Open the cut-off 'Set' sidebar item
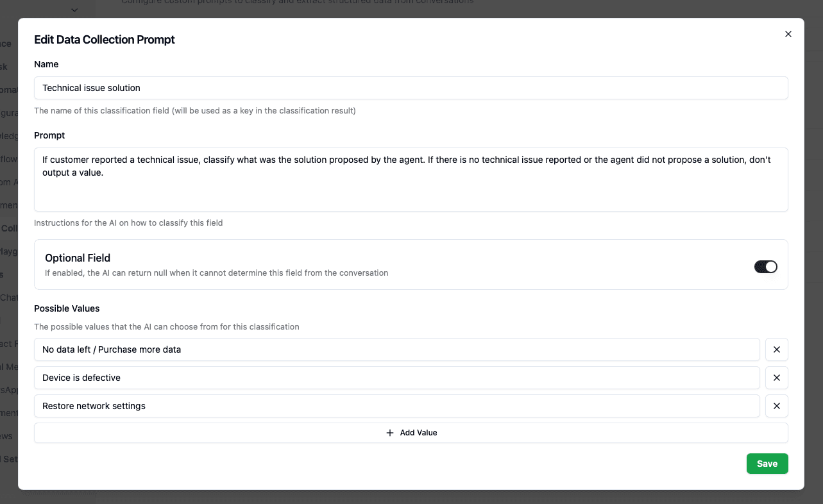823x504 pixels. [9, 459]
